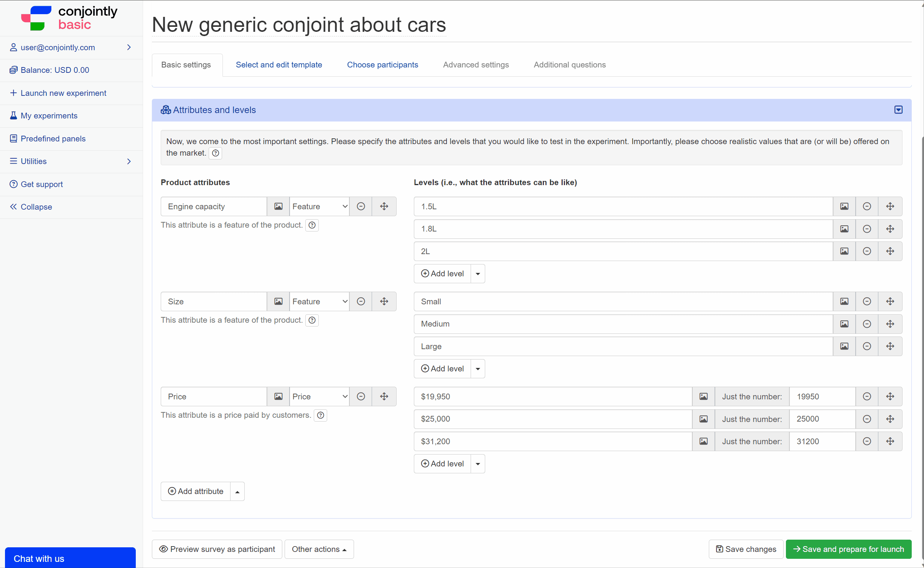Screen dimensions: 924x568
Task: Open Price attribute type dropdown
Action: (x=319, y=397)
